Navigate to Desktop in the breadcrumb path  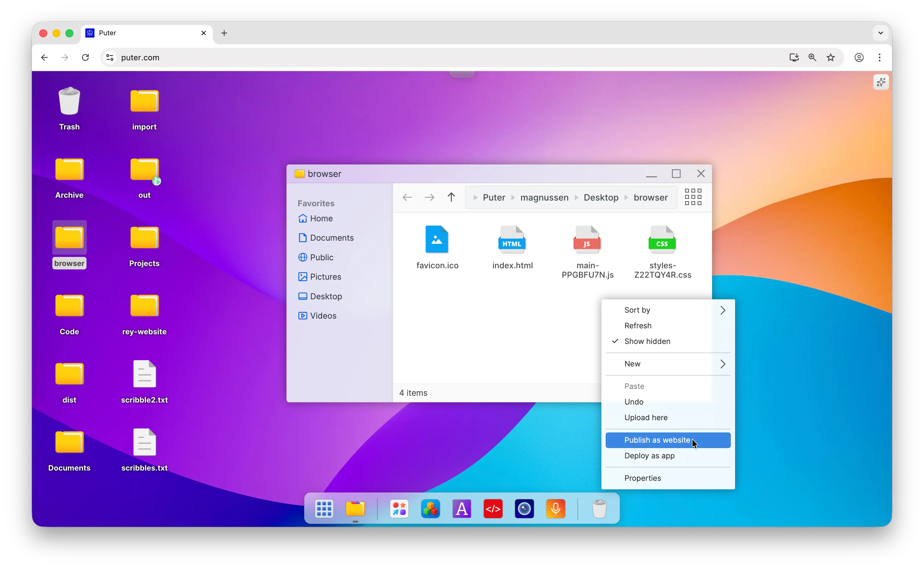(x=601, y=197)
